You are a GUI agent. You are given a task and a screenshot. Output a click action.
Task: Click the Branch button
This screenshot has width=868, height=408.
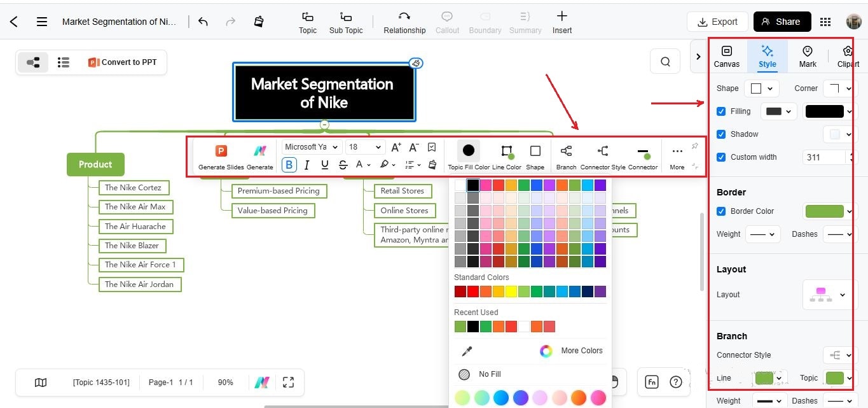click(566, 157)
